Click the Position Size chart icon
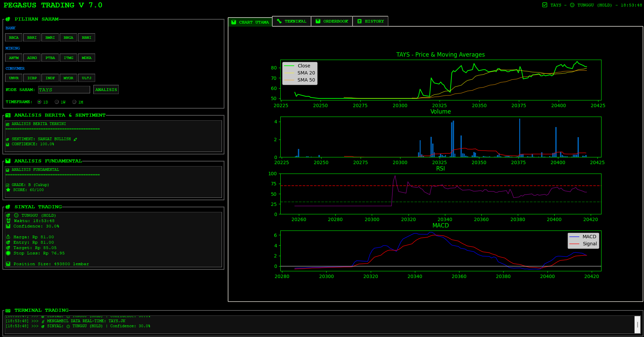The image size is (644, 337). click(8, 264)
